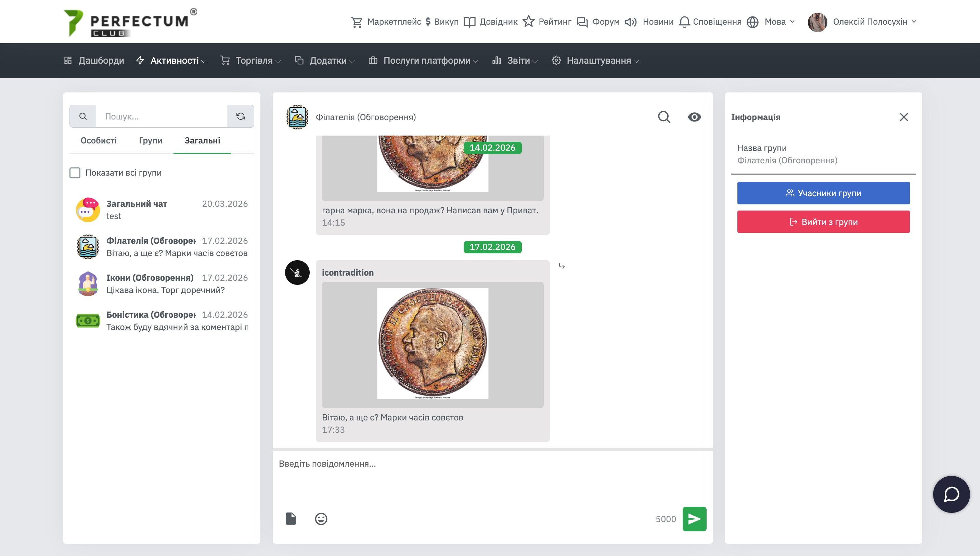
Task: Switch to the Групи tab
Action: click(150, 140)
